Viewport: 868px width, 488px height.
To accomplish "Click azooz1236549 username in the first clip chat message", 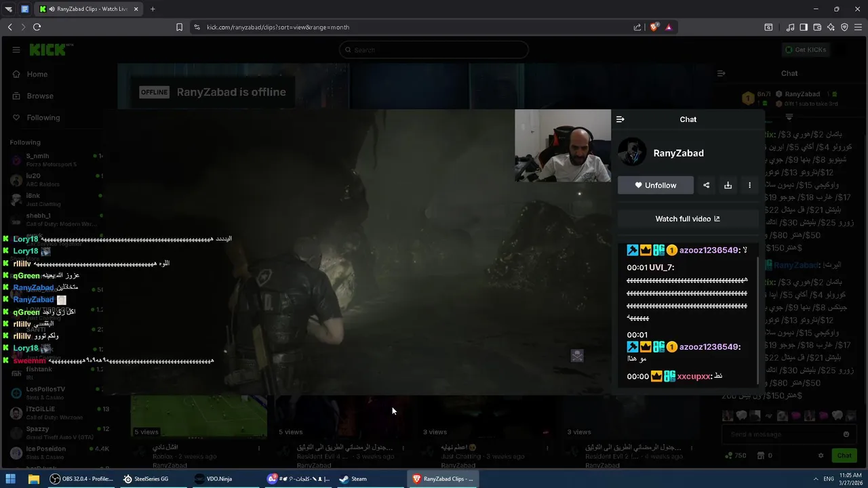I will coord(709,250).
